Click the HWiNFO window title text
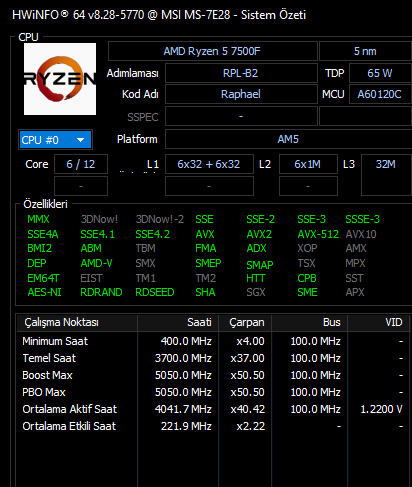This screenshot has width=412, height=487. click(x=159, y=15)
